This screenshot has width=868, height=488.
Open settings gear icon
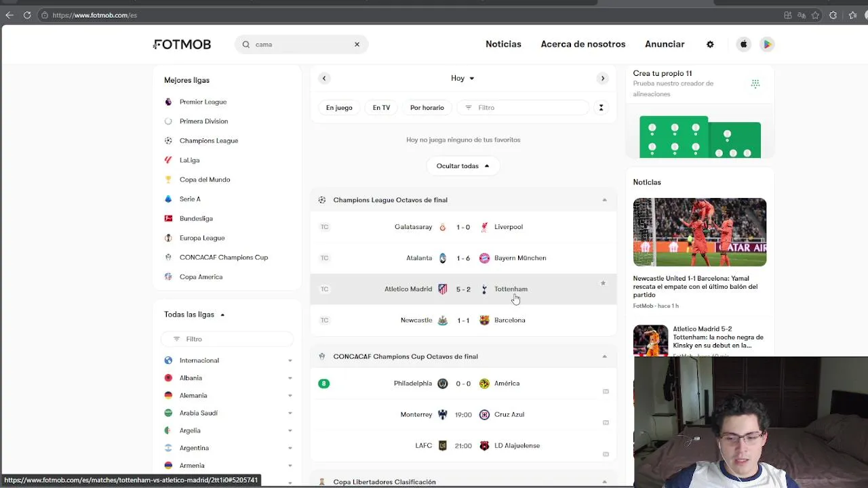(x=710, y=44)
